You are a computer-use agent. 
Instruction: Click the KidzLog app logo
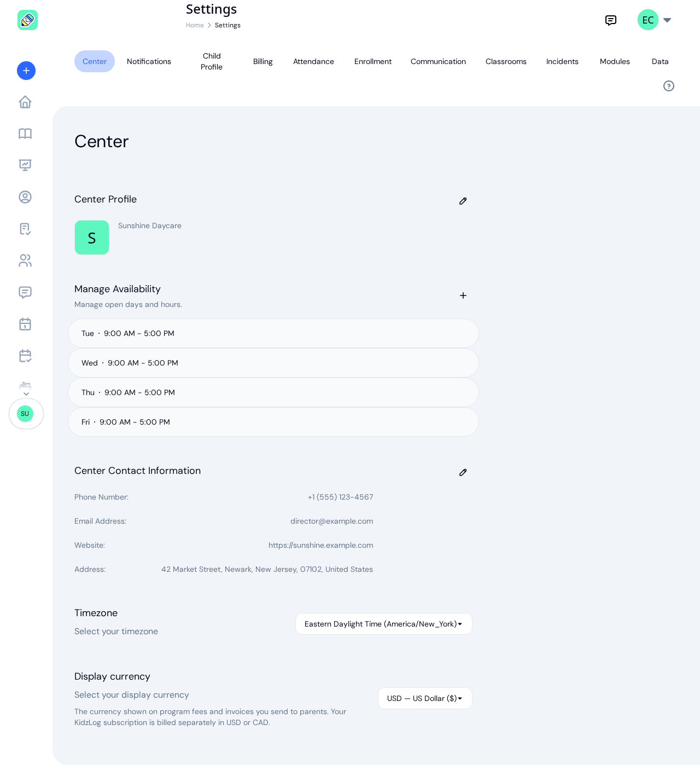(x=27, y=20)
